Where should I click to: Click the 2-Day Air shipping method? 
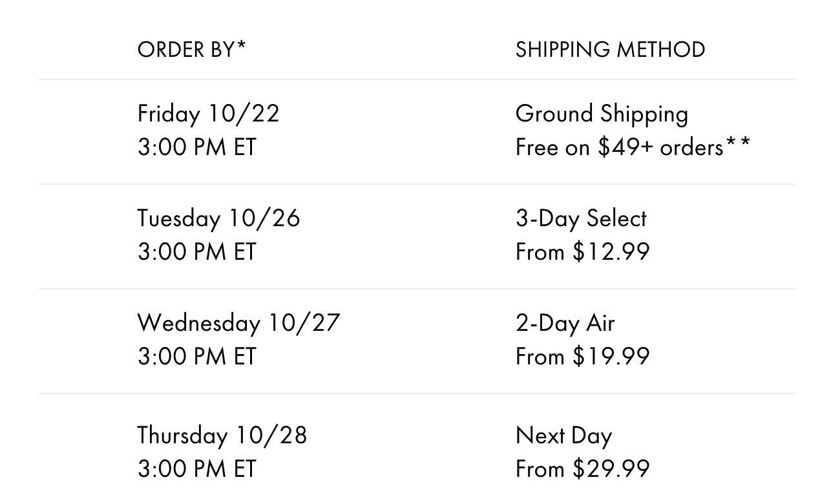565,323
